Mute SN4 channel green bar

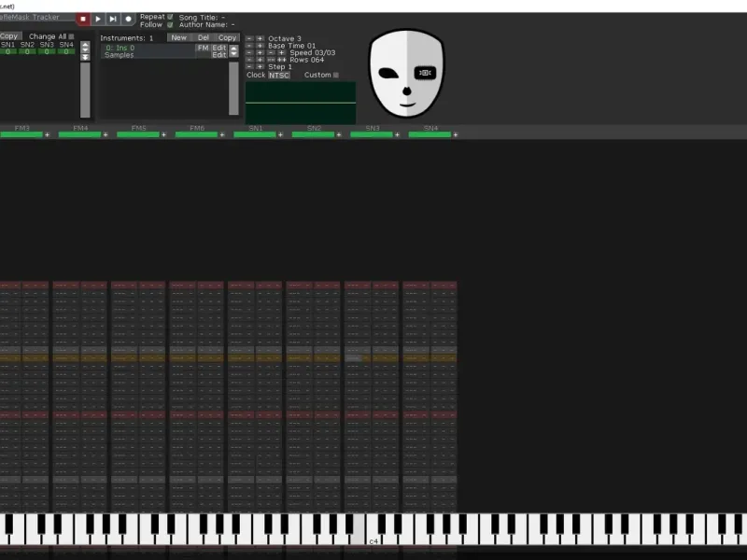[430, 134]
